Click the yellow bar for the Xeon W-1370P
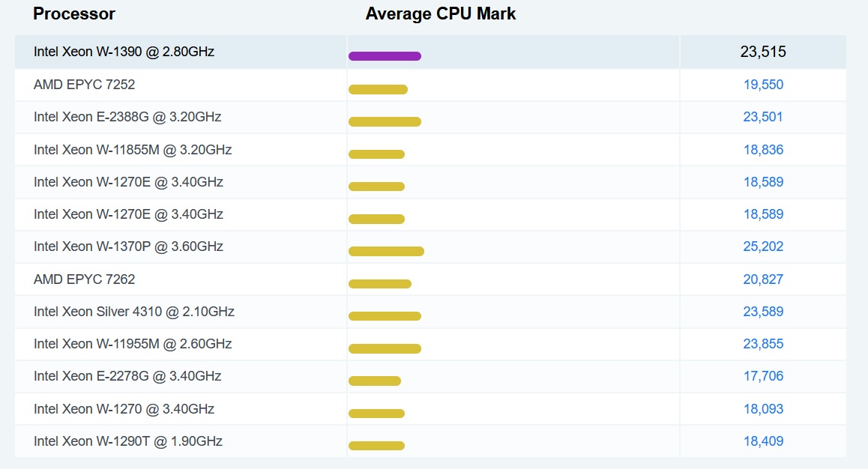This screenshot has height=469, width=868. click(x=386, y=252)
